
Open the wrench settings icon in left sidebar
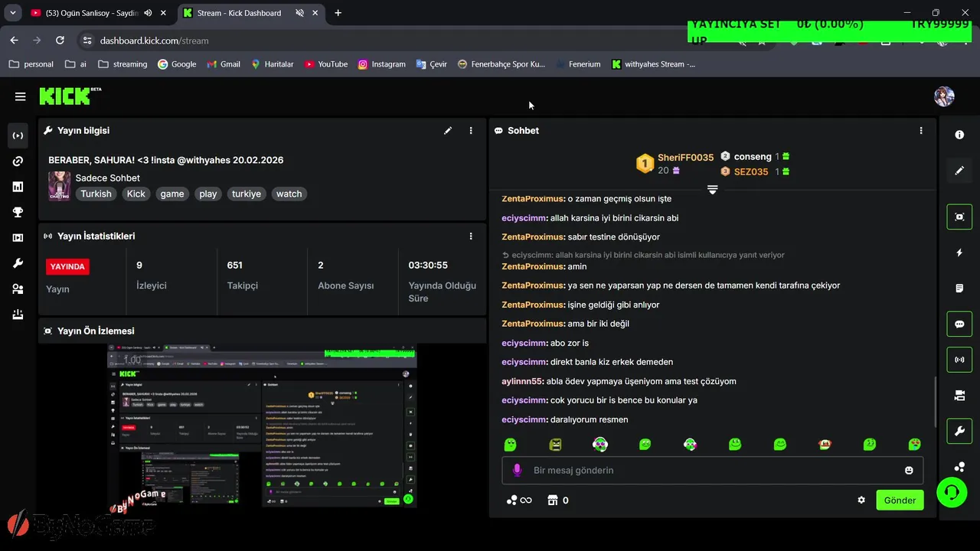click(x=18, y=263)
